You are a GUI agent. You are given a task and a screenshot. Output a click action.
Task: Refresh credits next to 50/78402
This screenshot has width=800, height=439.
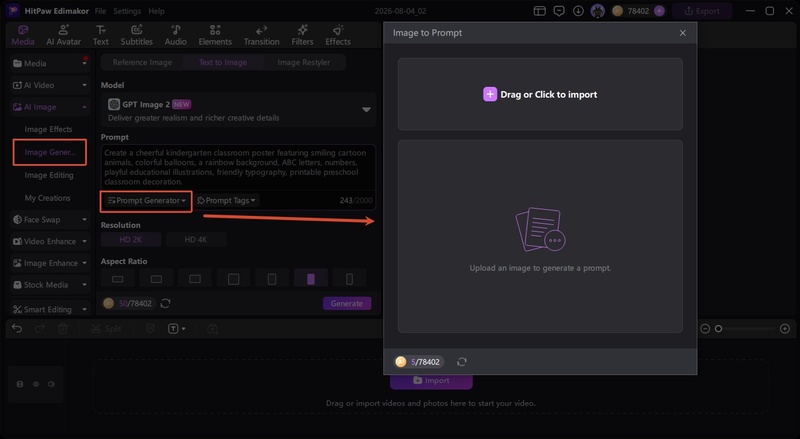pyautogui.click(x=165, y=303)
